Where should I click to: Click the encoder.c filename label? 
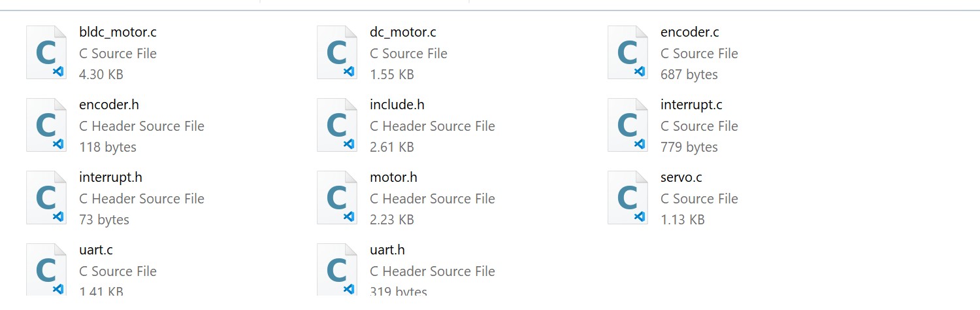689,32
